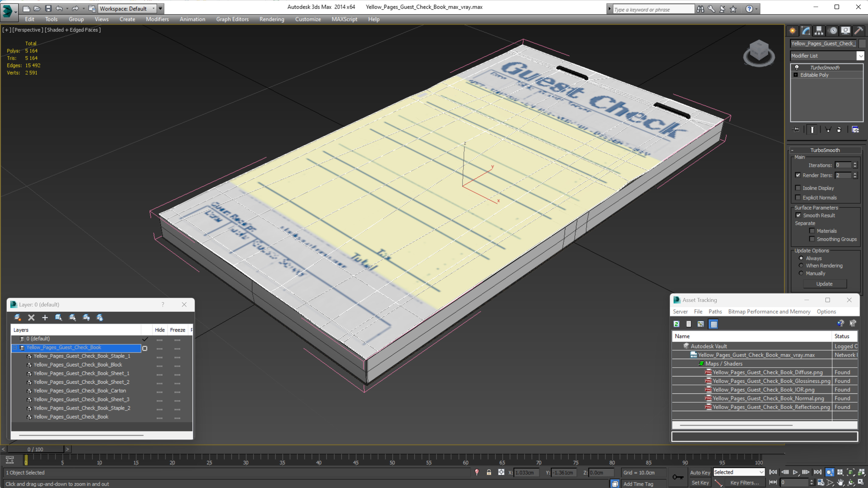Open the Hierarchy command panel tab
868x488 pixels.
click(819, 31)
